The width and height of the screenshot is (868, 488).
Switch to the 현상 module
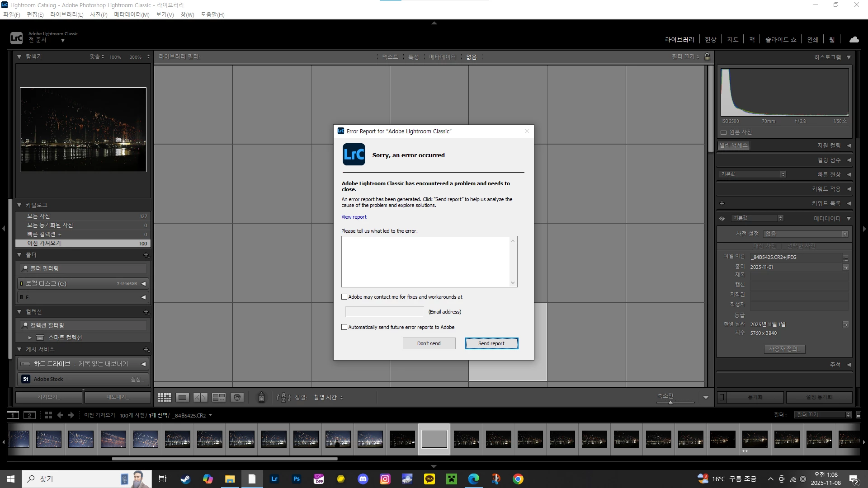(710, 40)
